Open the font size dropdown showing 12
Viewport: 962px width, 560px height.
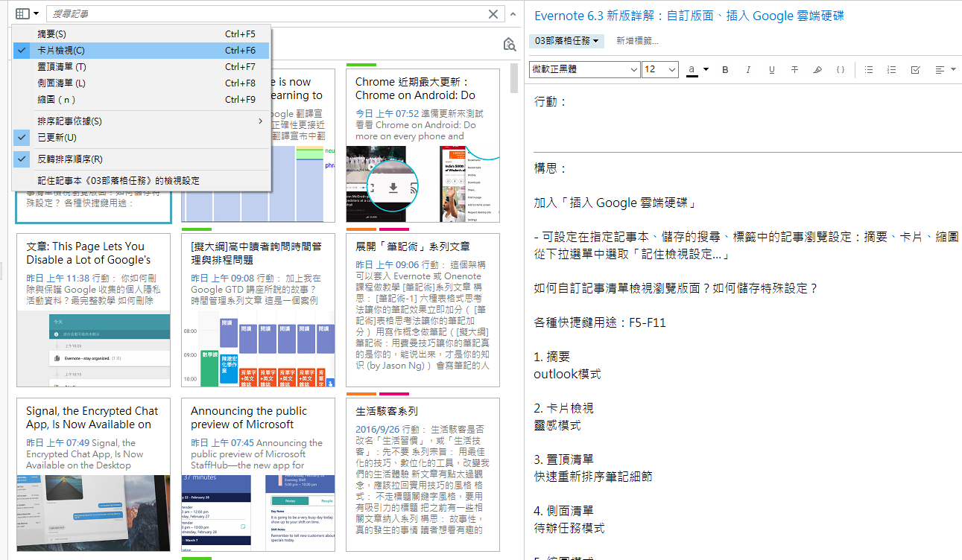(659, 69)
